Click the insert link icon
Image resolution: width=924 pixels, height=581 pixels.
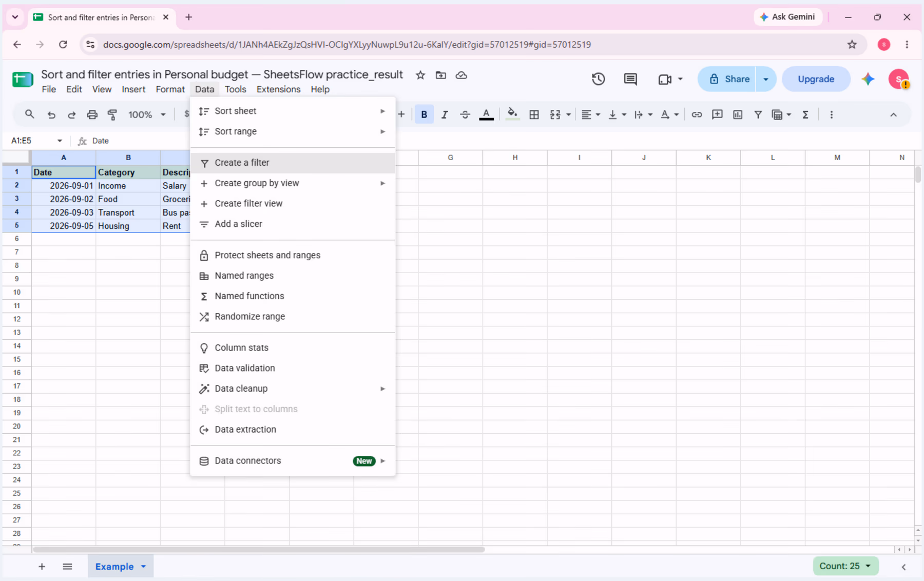coord(697,114)
